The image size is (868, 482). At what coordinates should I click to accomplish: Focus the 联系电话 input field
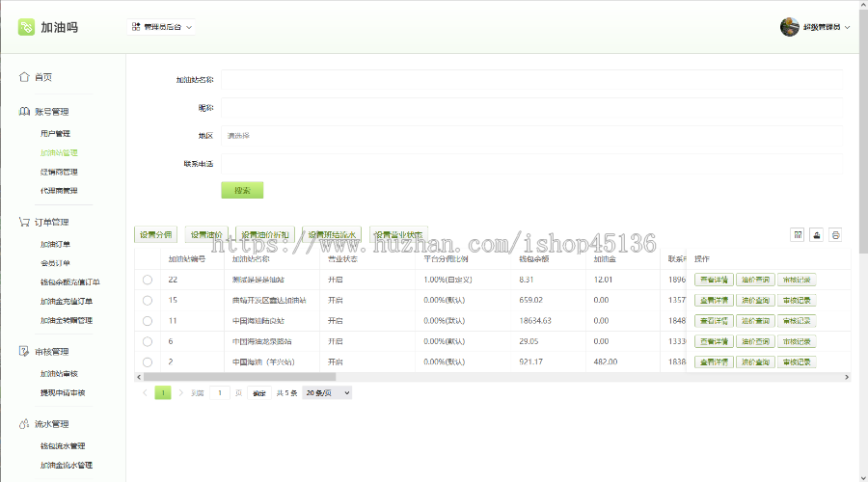click(531, 164)
